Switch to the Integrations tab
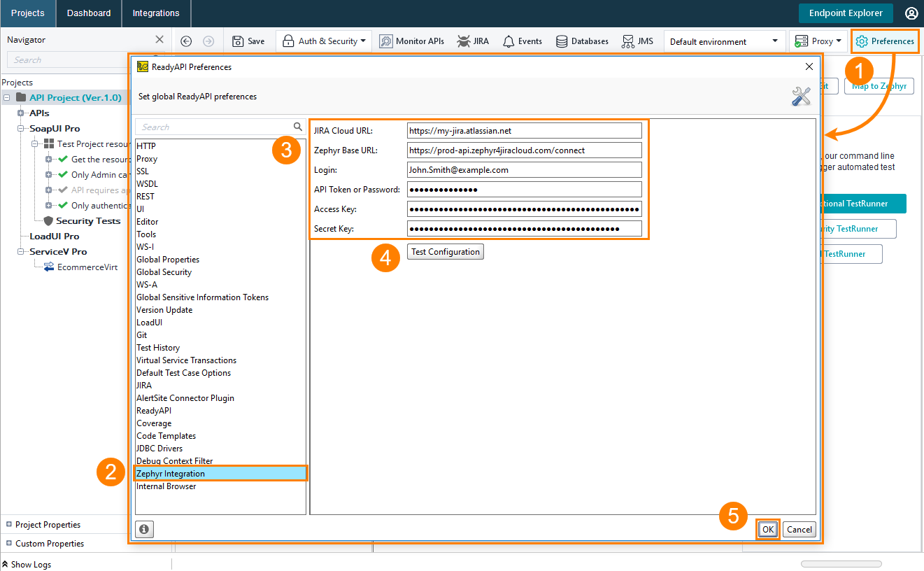The image size is (924, 571). 156,13
